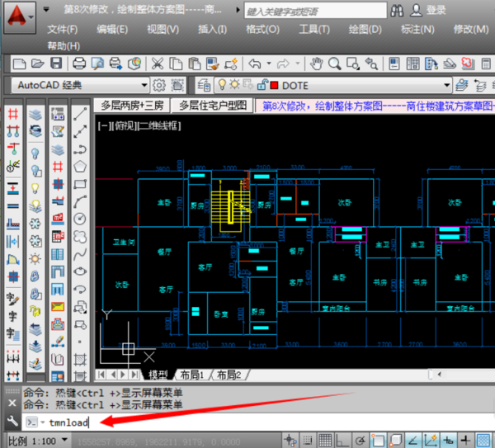495x448 pixels.
Task: Click the red layer color swatch
Action: click(x=274, y=85)
